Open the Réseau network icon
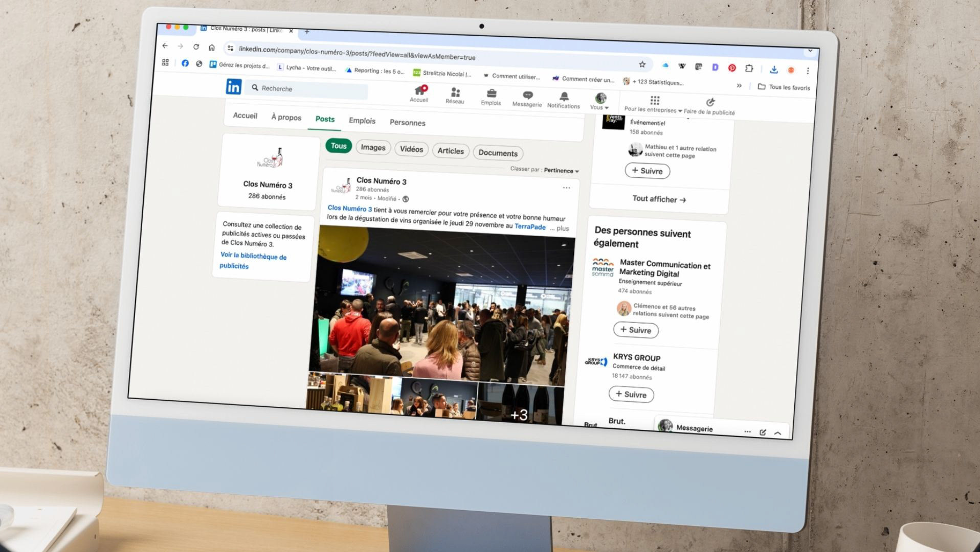 coord(455,93)
